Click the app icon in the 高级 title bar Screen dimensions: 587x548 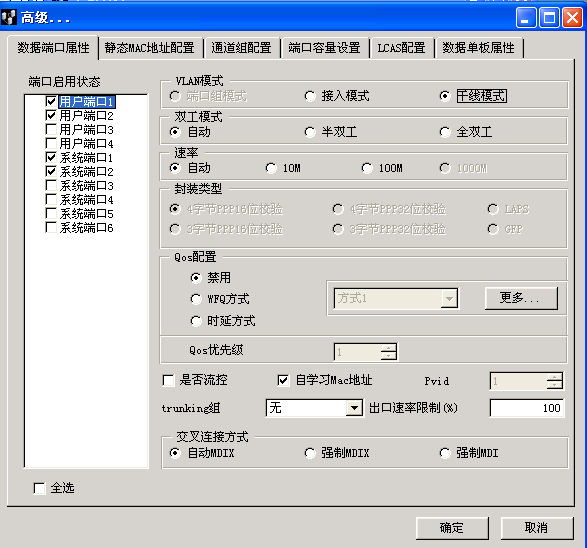click(x=8, y=18)
